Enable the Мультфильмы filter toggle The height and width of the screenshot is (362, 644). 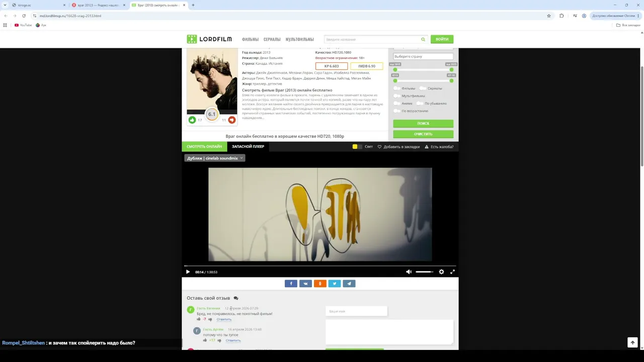pos(398,96)
